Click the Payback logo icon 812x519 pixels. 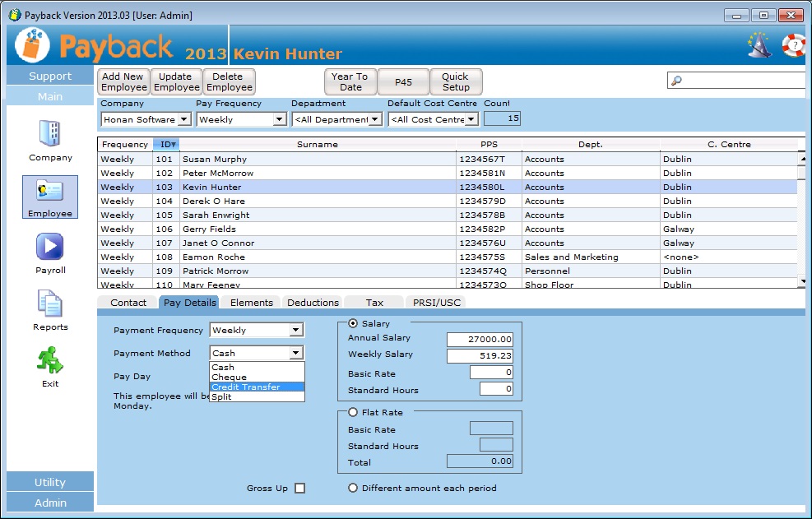(x=33, y=45)
